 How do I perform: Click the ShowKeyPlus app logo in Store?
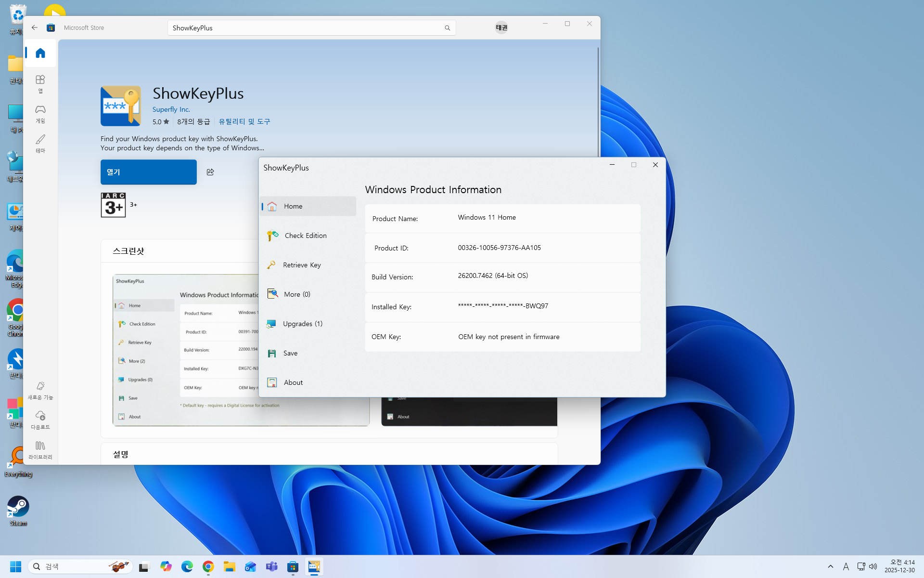pyautogui.click(x=121, y=106)
